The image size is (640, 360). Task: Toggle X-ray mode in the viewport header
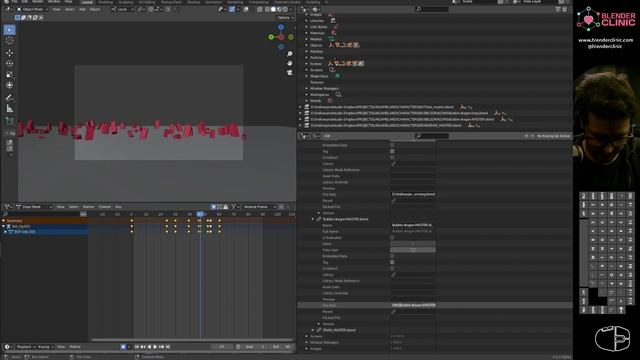(260, 9)
